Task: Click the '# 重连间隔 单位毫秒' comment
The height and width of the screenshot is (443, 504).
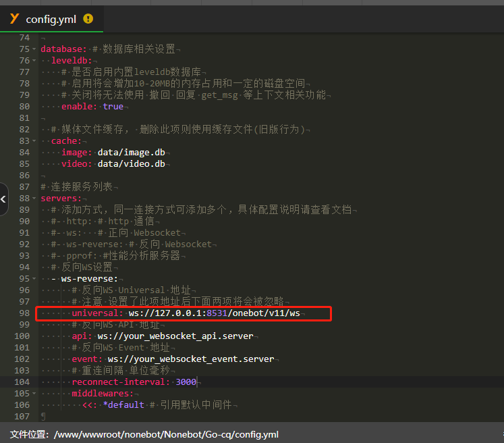Action: (x=121, y=371)
